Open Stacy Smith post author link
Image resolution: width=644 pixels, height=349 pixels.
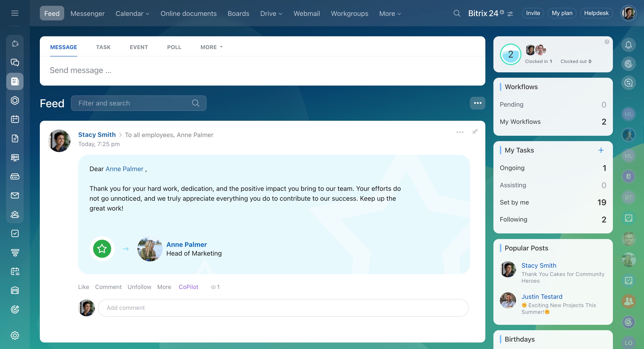pyautogui.click(x=97, y=135)
